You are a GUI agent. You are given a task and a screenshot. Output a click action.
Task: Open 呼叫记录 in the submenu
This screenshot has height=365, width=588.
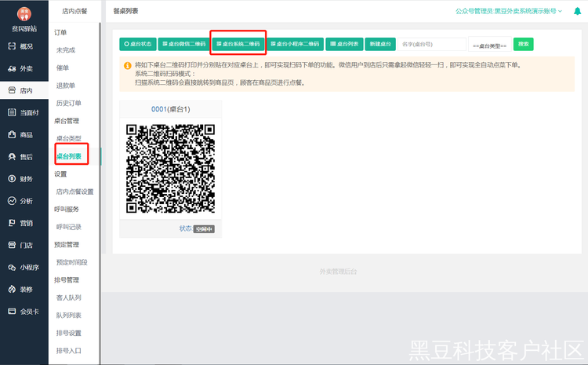point(69,227)
